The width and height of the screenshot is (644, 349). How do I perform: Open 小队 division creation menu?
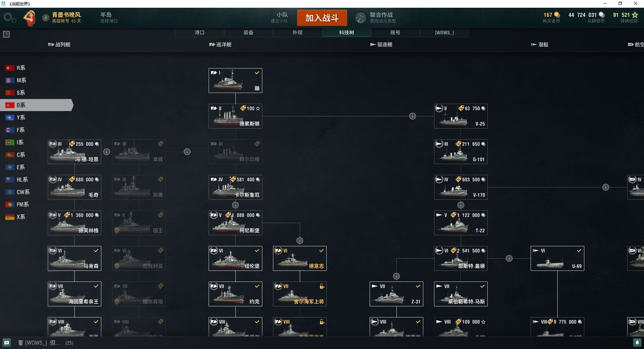click(279, 18)
